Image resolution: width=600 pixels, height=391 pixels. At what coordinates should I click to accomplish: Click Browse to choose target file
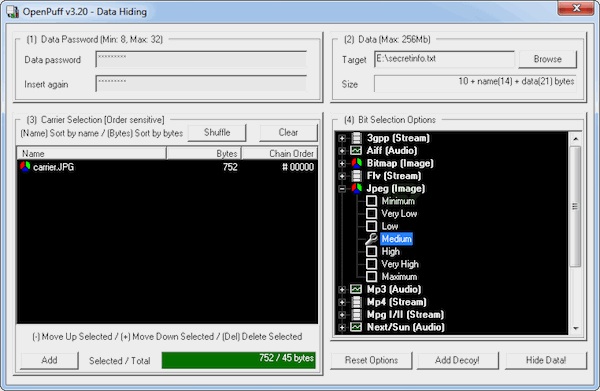click(x=548, y=59)
